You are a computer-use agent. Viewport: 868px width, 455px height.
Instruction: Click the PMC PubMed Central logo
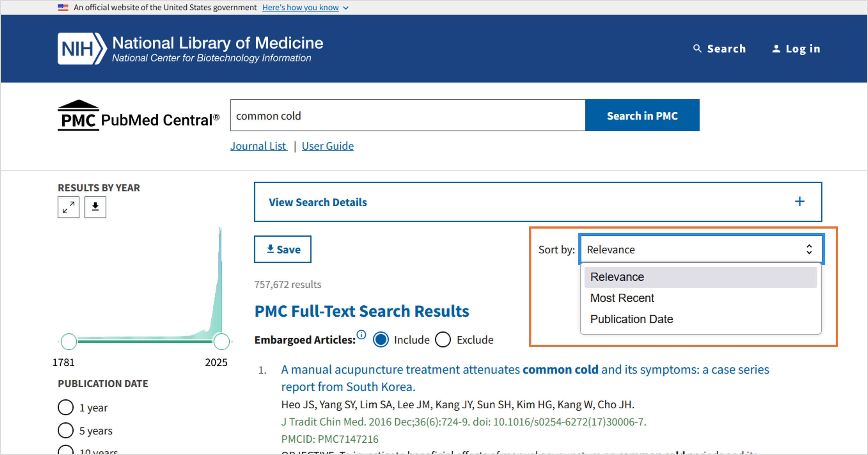(x=138, y=116)
